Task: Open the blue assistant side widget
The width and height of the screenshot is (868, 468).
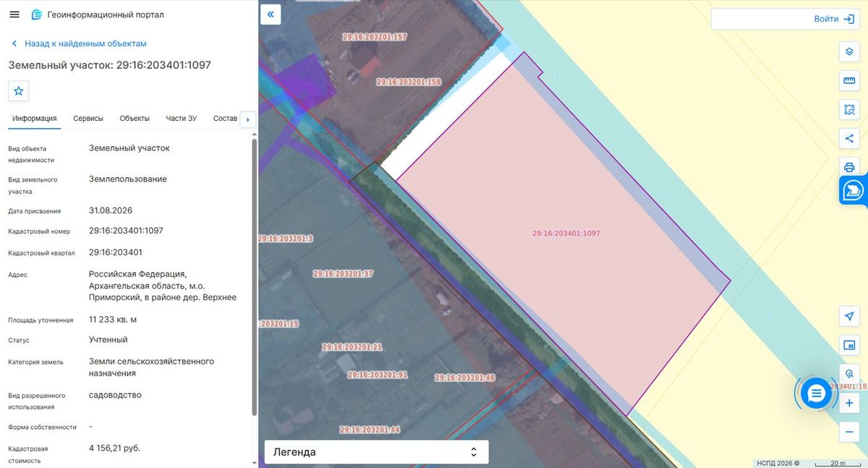Action: tap(854, 191)
